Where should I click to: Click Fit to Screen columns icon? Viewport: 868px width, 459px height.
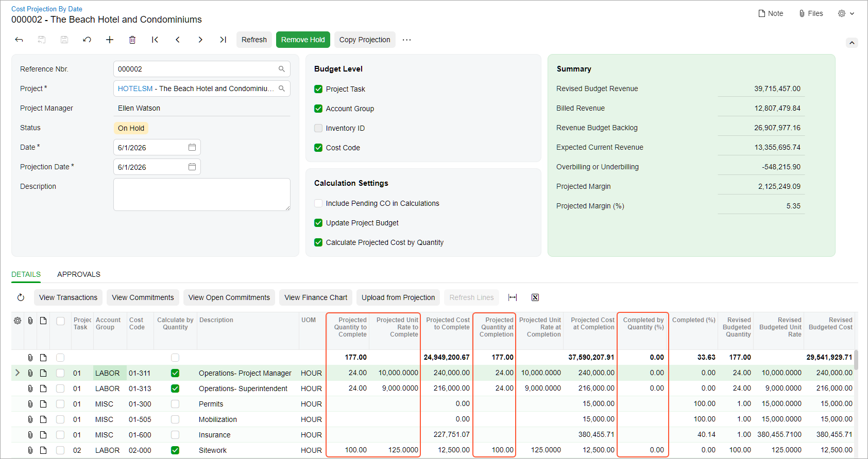point(513,297)
